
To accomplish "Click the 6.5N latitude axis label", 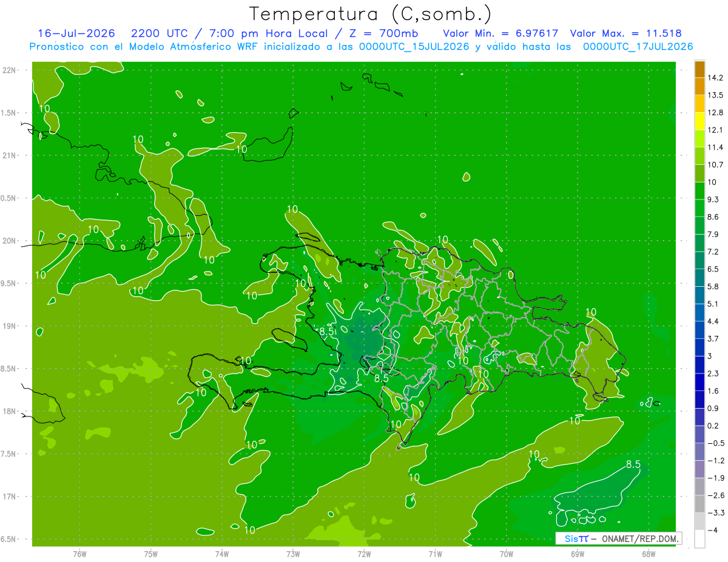I will [x=9, y=539].
